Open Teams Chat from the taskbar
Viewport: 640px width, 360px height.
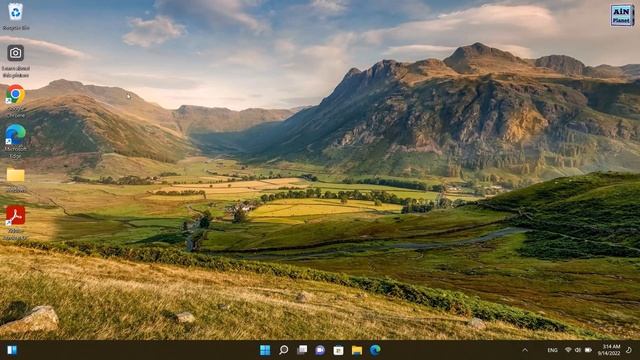(320, 350)
